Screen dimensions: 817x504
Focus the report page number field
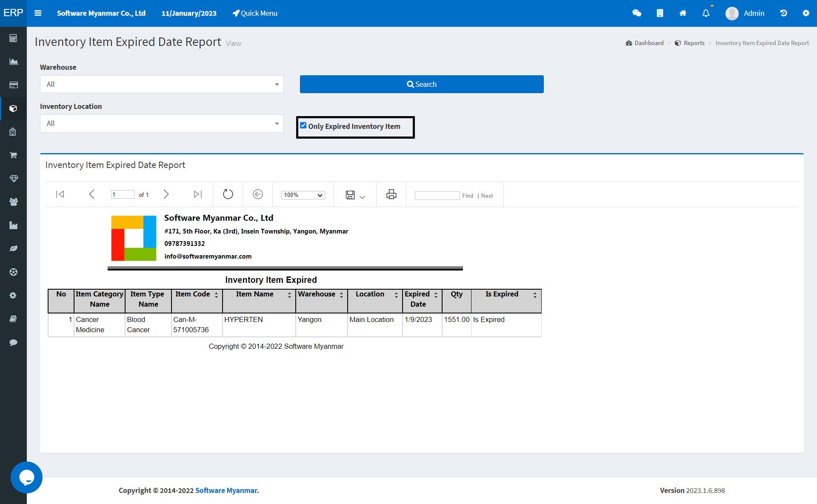(123, 194)
